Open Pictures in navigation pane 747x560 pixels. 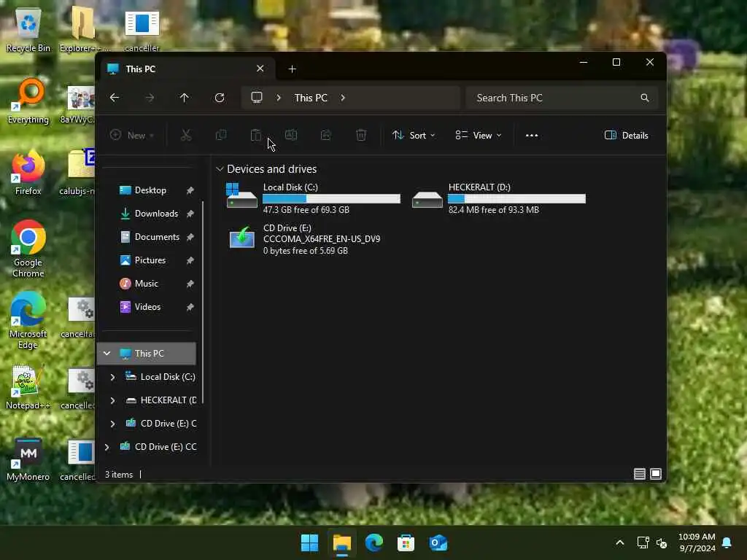coord(150,260)
